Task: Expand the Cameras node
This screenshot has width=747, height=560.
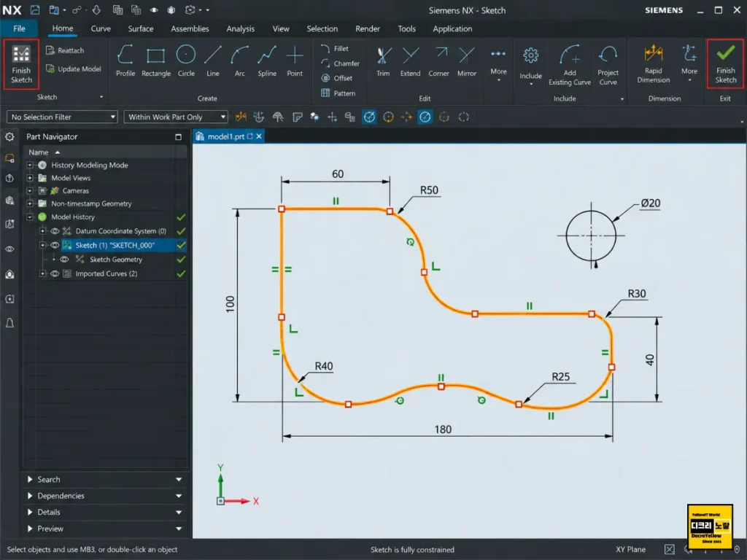Action: click(x=30, y=191)
